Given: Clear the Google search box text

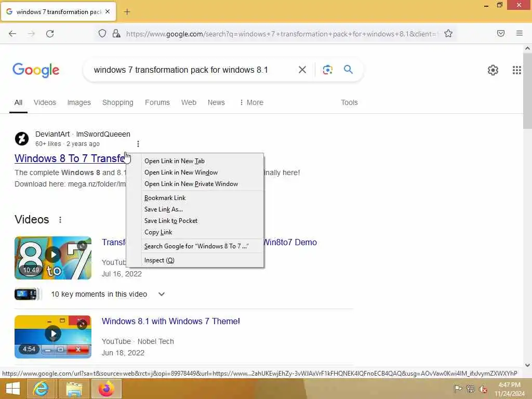Looking at the screenshot, I should coord(302,70).
